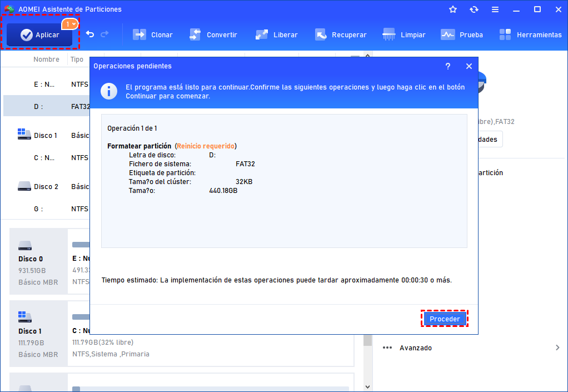The width and height of the screenshot is (568, 392).
Task: Open the Clonar tool
Action: pyautogui.click(x=152, y=34)
